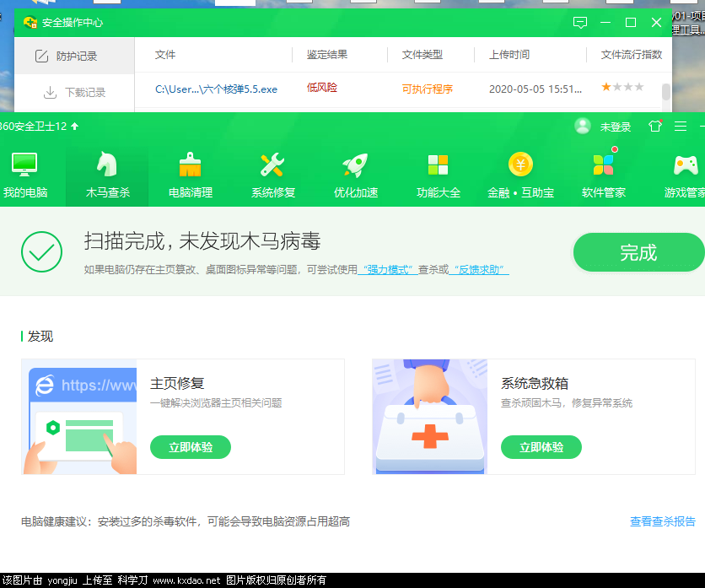This screenshot has width=705, height=588.
Task: Click the 系统急救箱 first-aid kit image
Action: (x=430, y=417)
